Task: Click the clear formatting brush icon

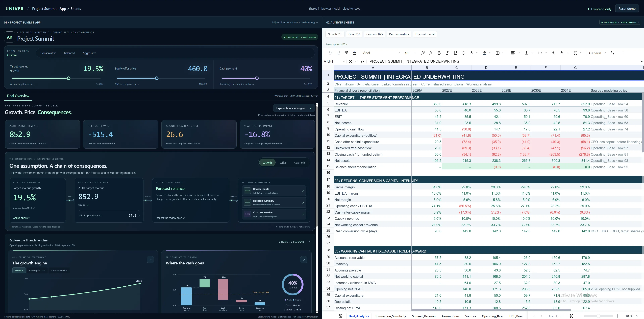Action: (355, 53)
